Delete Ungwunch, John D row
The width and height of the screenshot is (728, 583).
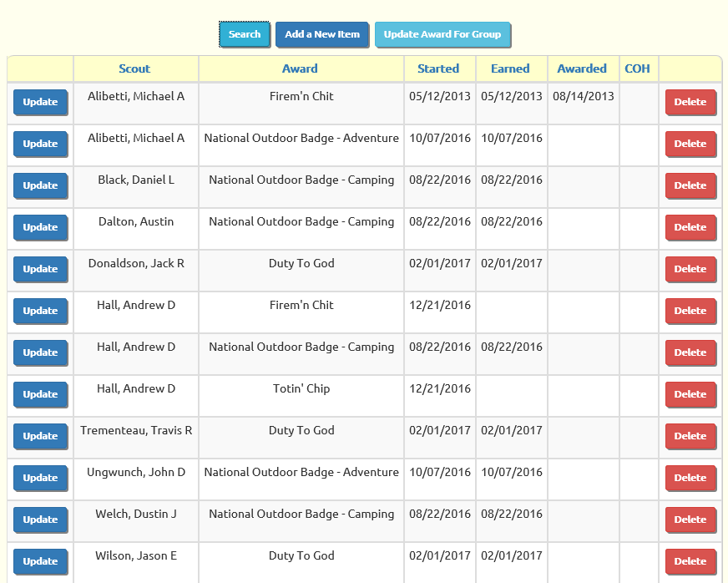click(690, 479)
